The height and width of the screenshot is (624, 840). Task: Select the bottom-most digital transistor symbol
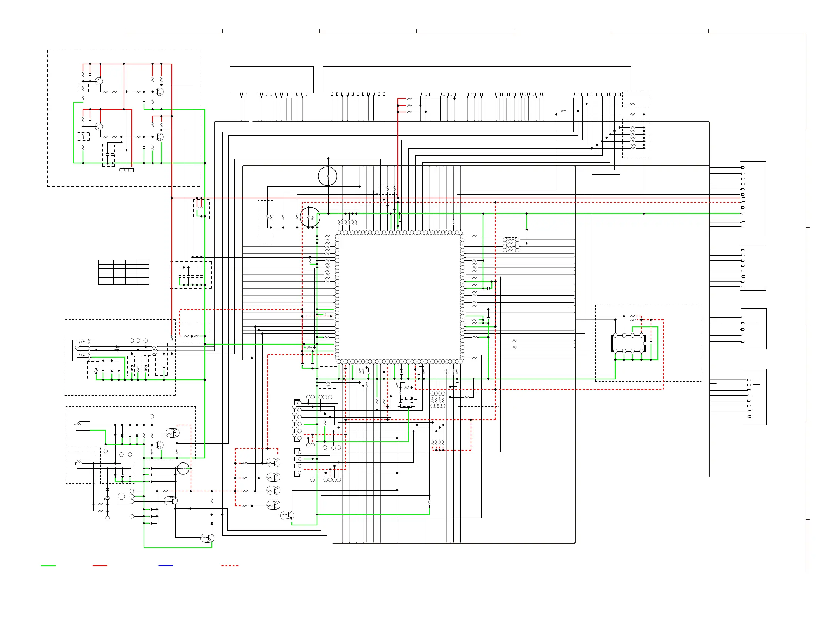pyautogui.click(x=207, y=538)
